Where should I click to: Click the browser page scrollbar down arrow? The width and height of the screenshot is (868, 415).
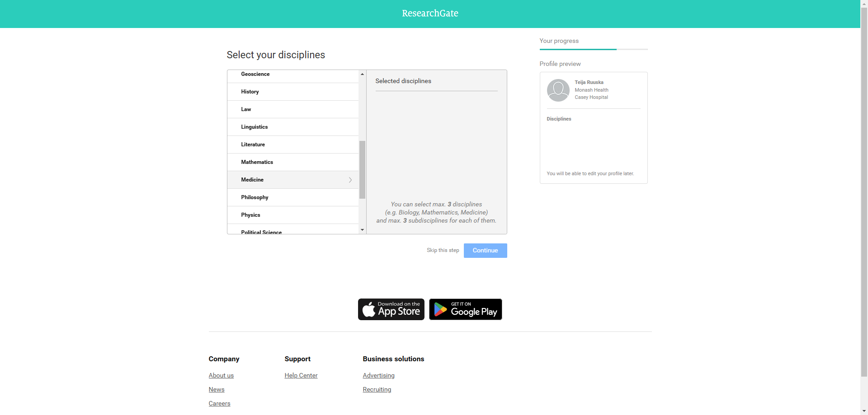pos(864,411)
